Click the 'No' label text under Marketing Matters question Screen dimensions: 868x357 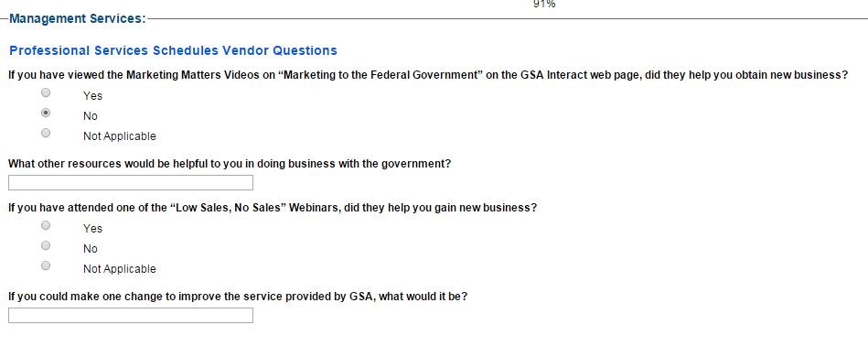91,116
